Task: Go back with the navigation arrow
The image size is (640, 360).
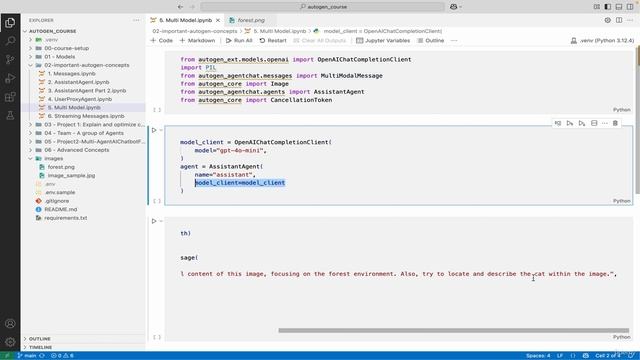Action: click(180, 7)
